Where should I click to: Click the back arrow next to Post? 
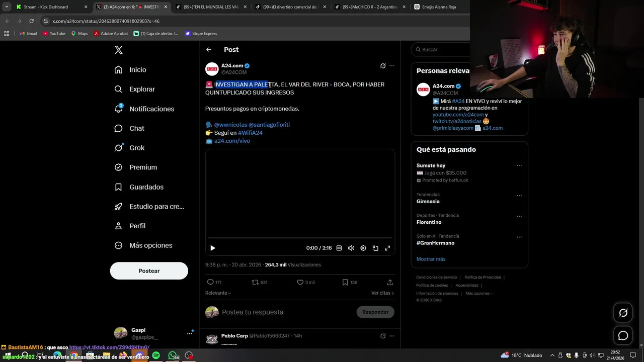click(209, 50)
